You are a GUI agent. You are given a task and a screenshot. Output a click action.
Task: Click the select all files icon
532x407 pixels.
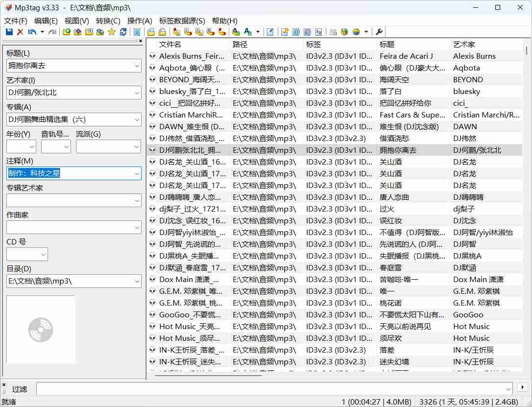pos(137,32)
